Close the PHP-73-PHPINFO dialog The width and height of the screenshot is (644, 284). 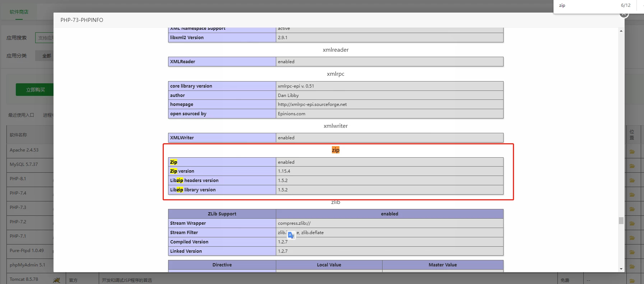point(624,14)
